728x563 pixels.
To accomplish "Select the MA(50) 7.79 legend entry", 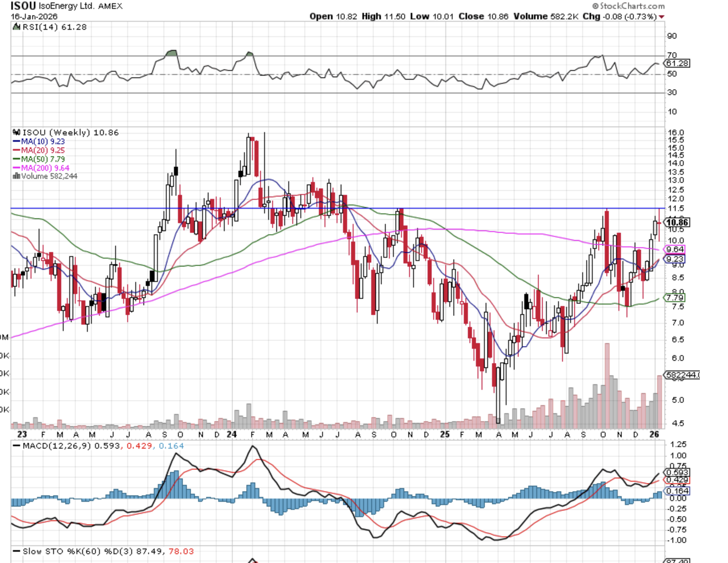I will click(x=39, y=159).
